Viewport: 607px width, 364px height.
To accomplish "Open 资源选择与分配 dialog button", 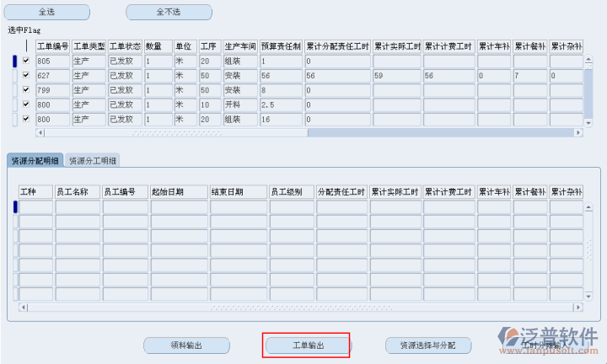I will (x=427, y=345).
